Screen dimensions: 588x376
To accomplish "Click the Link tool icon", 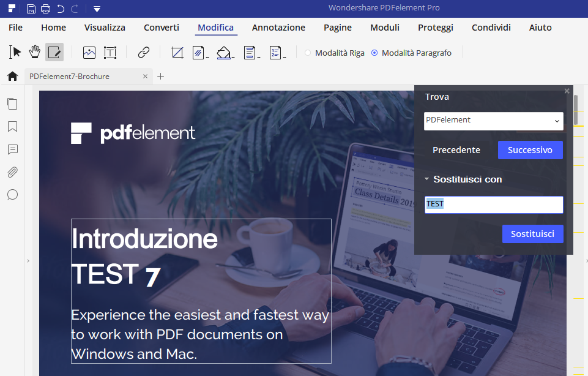I will click(x=144, y=53).
